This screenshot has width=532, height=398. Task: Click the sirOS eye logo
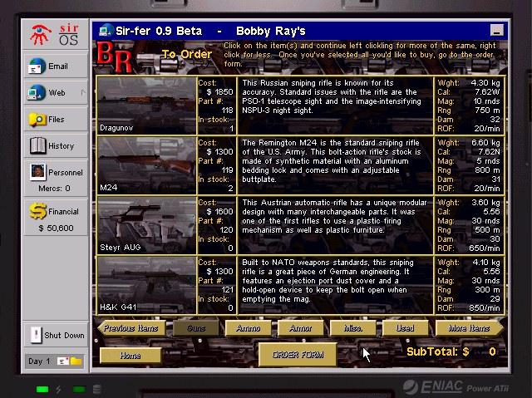[39, 33]
